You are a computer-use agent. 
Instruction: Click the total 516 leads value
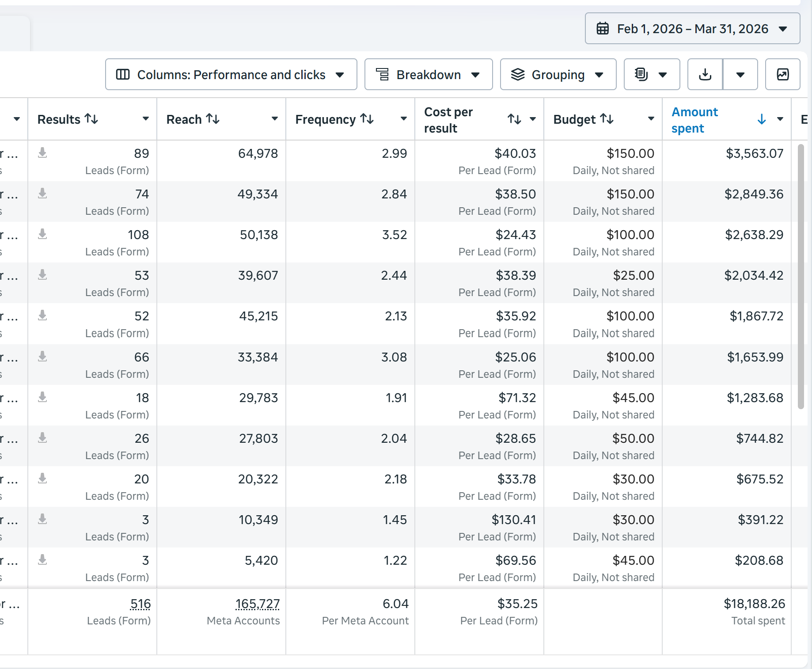pos(140,604)
